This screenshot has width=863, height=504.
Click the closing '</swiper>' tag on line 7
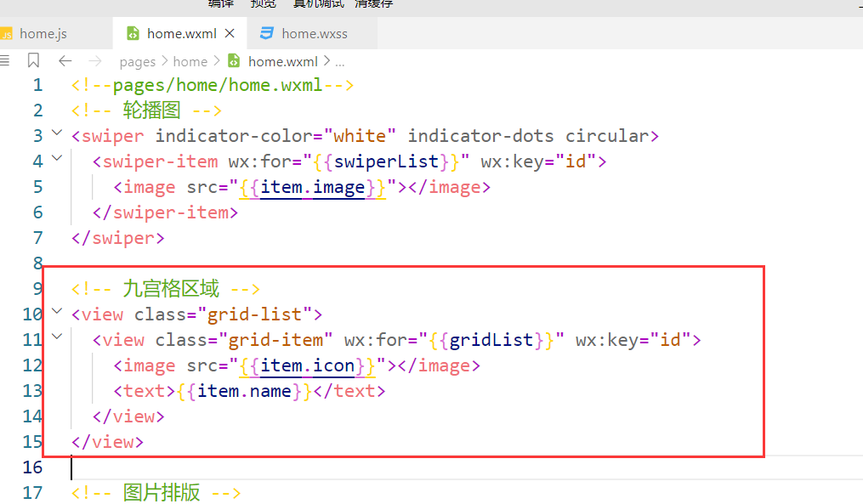pyautogui.click(x=118, y=238)
